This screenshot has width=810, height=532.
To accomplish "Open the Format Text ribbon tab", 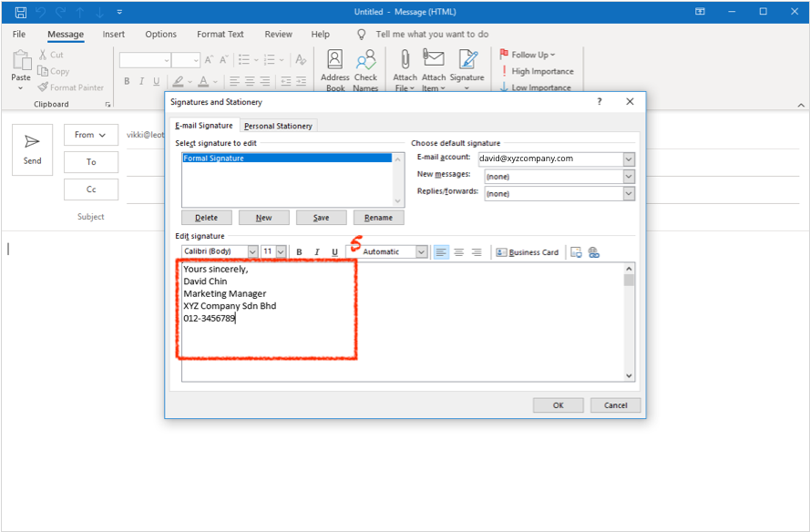I will 220,35.
